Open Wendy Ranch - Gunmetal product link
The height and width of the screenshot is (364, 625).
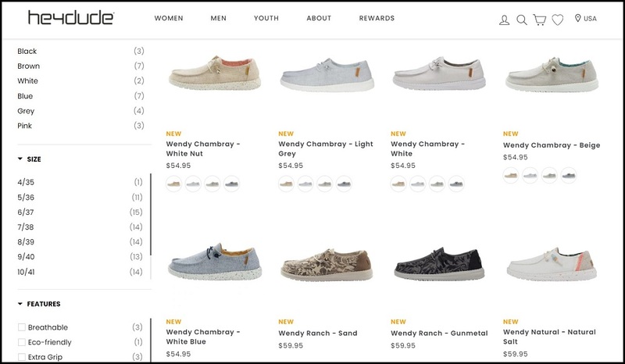coord(439,333)
